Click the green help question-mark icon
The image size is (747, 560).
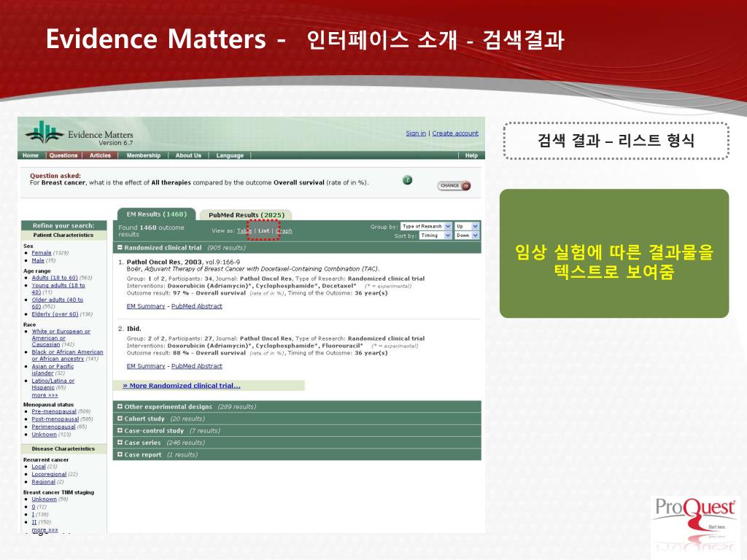click(x=407, y=180)
